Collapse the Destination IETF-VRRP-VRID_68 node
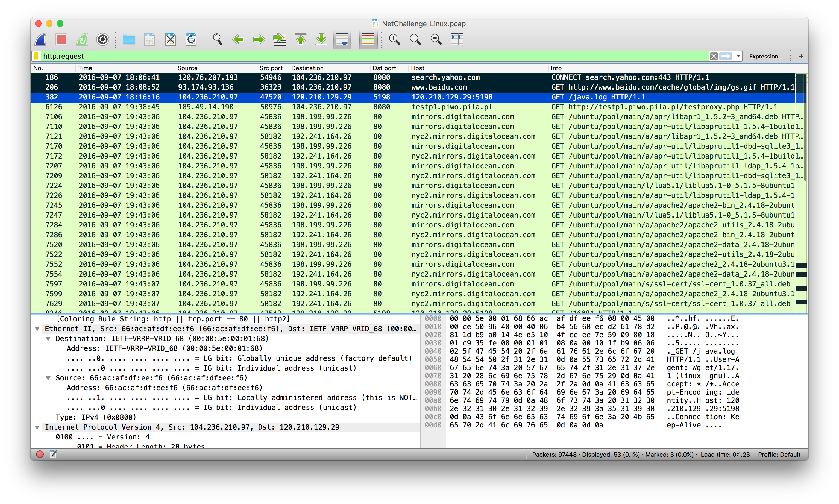Viewport: 839px width, 504px height. (x=48, y=339)
